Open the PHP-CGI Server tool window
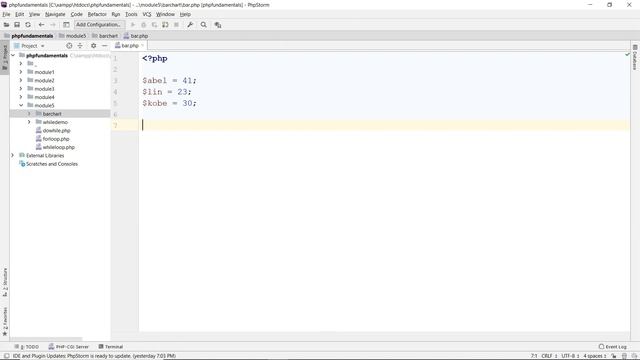 coord(69,347)
